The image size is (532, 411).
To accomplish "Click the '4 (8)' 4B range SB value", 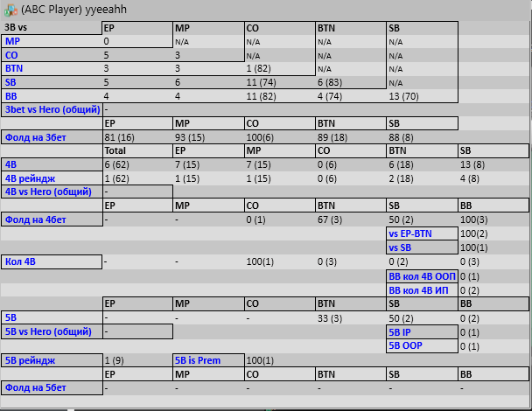I will click(x=470, y=178).
